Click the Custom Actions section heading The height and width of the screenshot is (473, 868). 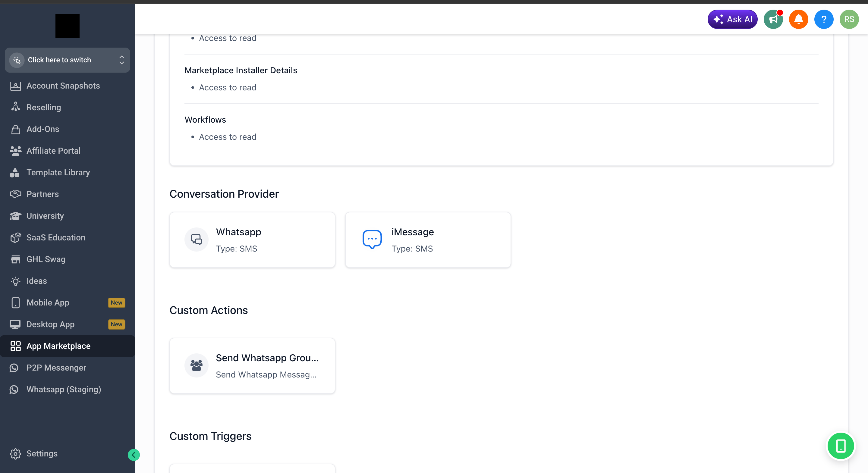(209, 310)
